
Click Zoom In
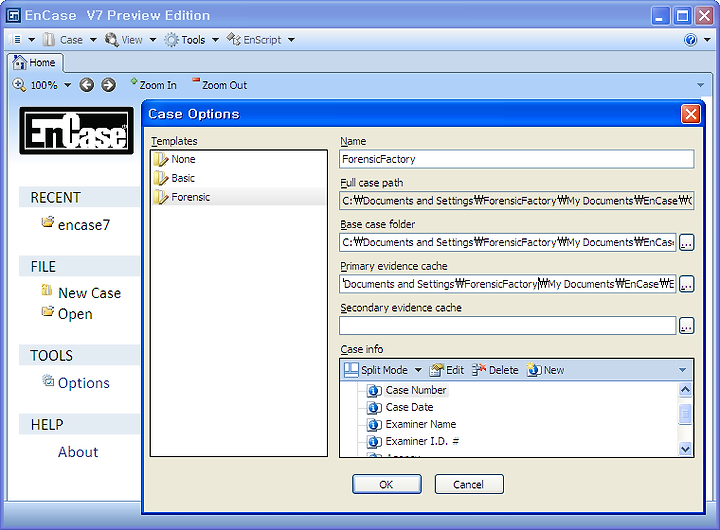[153, 85]
